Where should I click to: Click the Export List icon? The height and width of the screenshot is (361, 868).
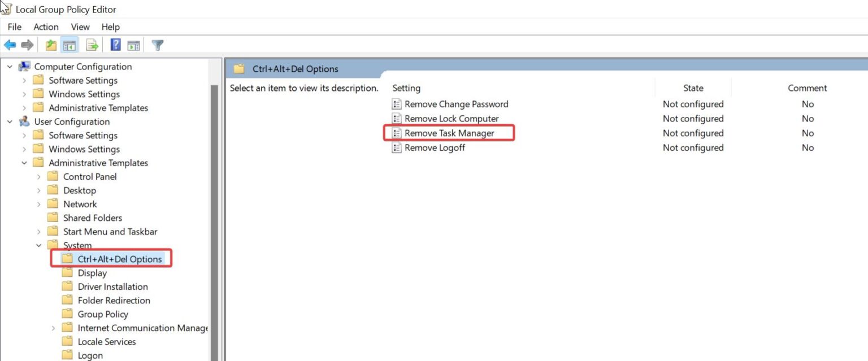[92, 45]
